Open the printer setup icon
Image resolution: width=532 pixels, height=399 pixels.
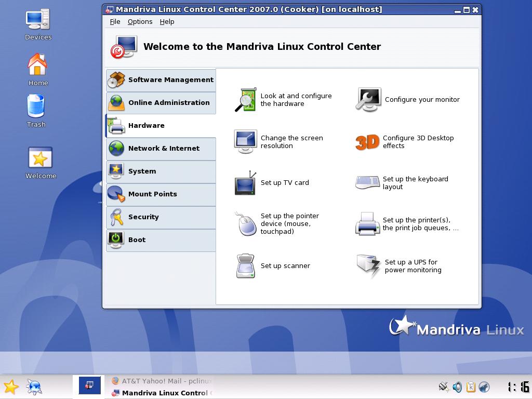(367, 223)
